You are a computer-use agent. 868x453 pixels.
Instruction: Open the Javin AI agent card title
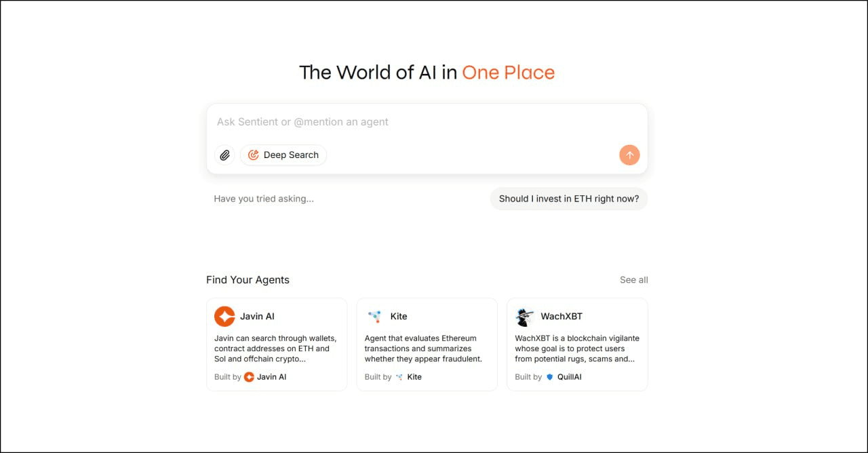coord(257,317)
